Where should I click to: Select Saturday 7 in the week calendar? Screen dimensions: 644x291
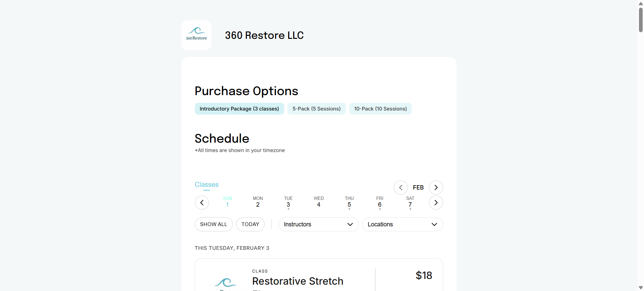pyautogui.click(x=410, y=202)
